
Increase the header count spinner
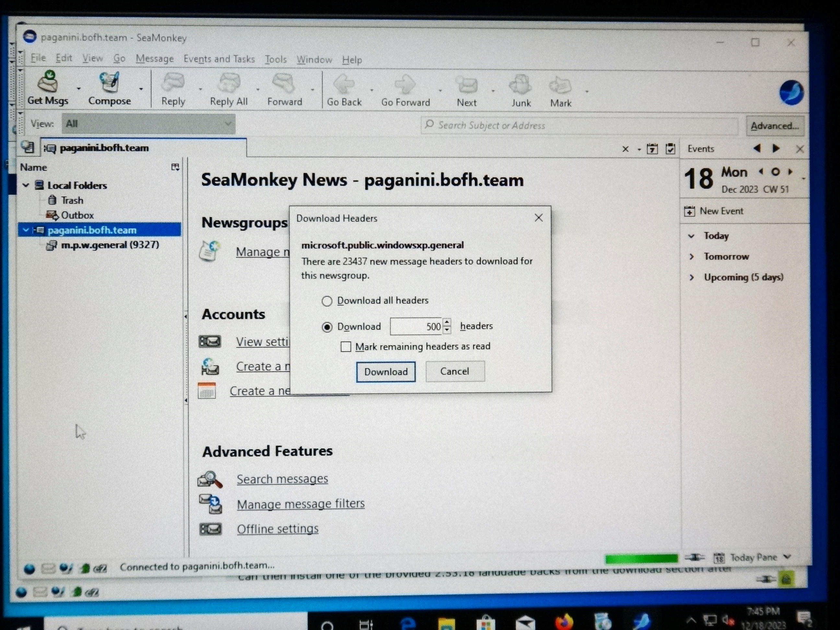[447, 322]
